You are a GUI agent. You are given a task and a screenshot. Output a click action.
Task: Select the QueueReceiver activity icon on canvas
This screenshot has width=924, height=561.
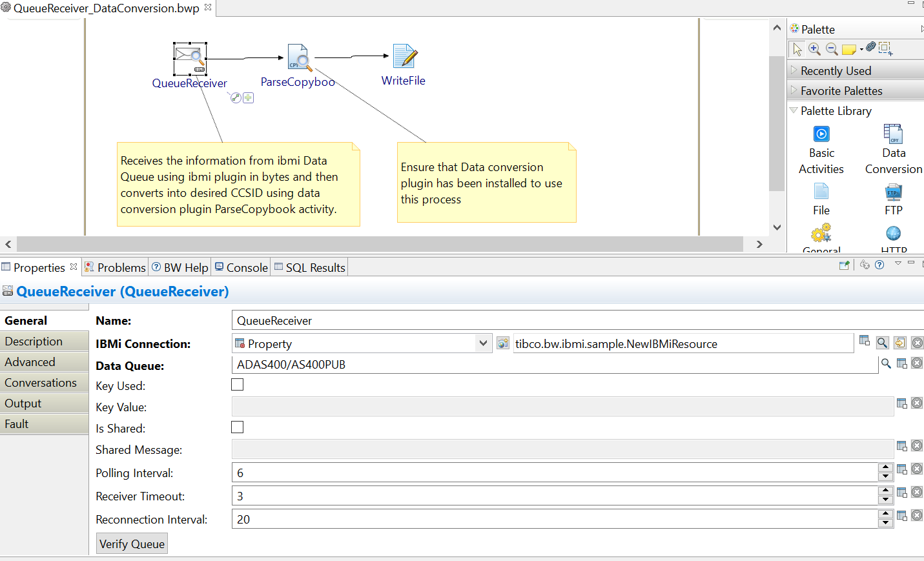click(x=190, y=59)
